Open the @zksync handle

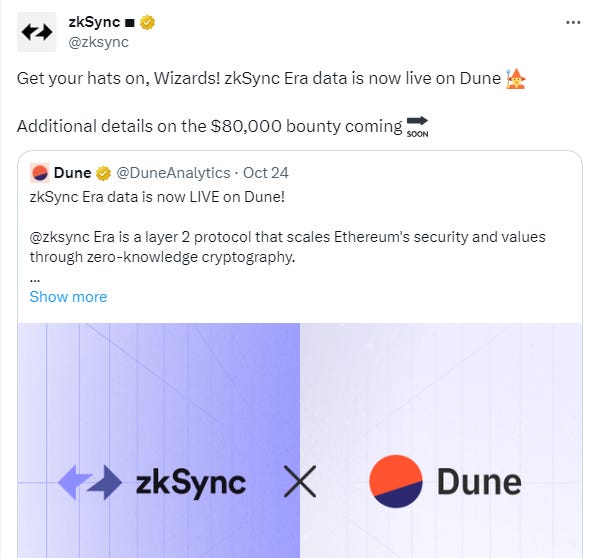click(98, 42)
